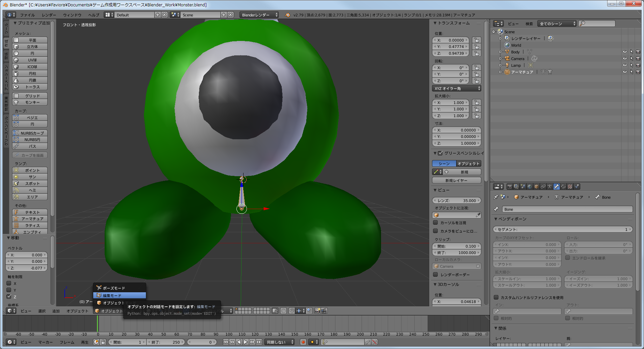Toggle the Z axis constraint checkbox
644x349 pixels.
click(x=9, y=297)
